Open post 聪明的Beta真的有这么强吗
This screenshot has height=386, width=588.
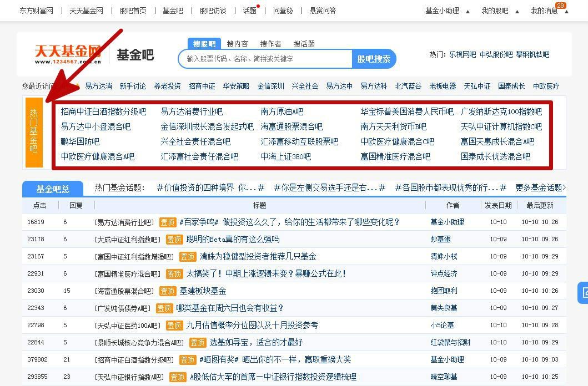pos(233,239)
